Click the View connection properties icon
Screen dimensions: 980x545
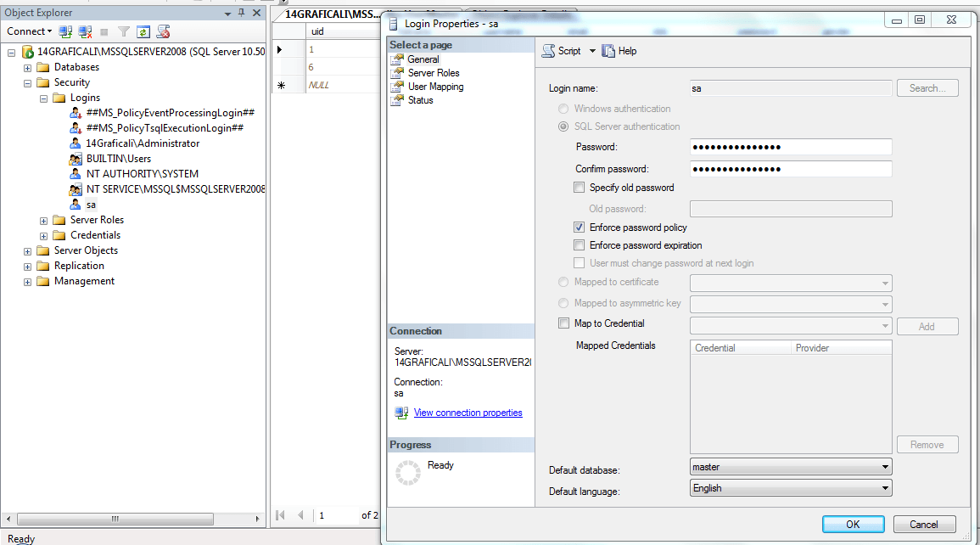coord(401,413)
